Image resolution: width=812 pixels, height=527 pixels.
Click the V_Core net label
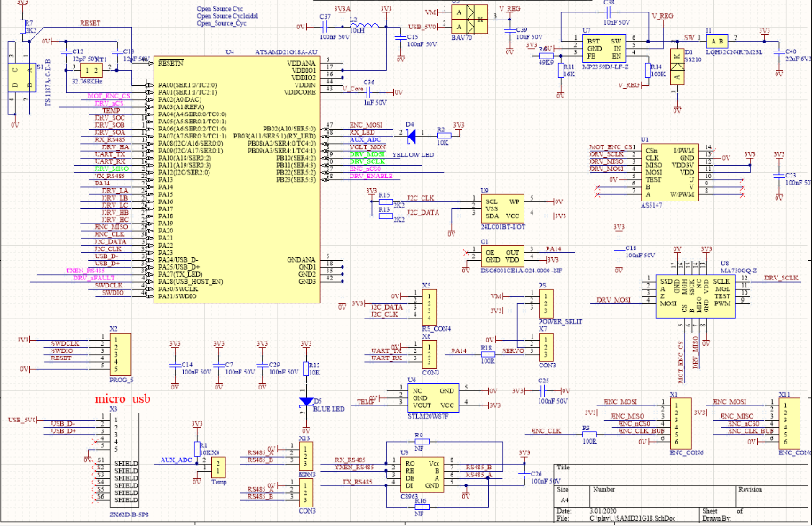pyautogui.click(x=353, y=89)
